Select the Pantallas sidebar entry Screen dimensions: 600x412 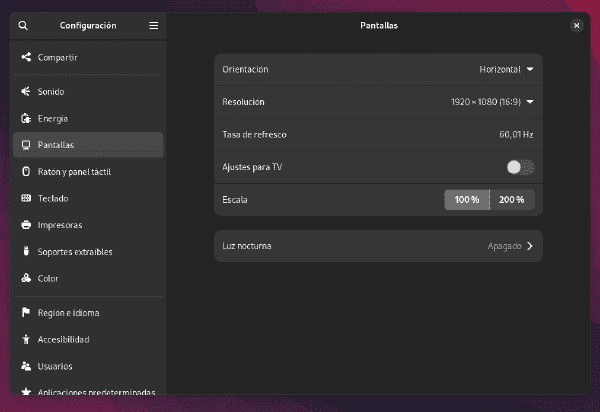tap(88, 145)
